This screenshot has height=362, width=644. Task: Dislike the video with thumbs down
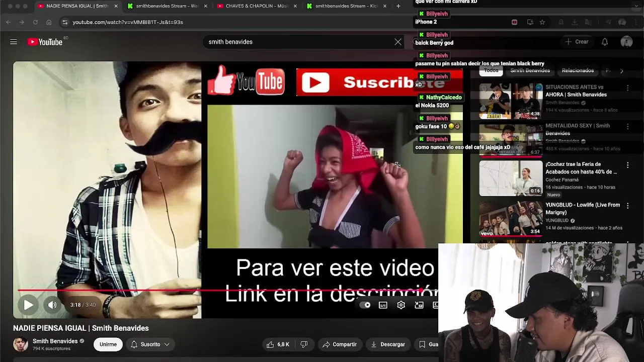click(304, 344)
